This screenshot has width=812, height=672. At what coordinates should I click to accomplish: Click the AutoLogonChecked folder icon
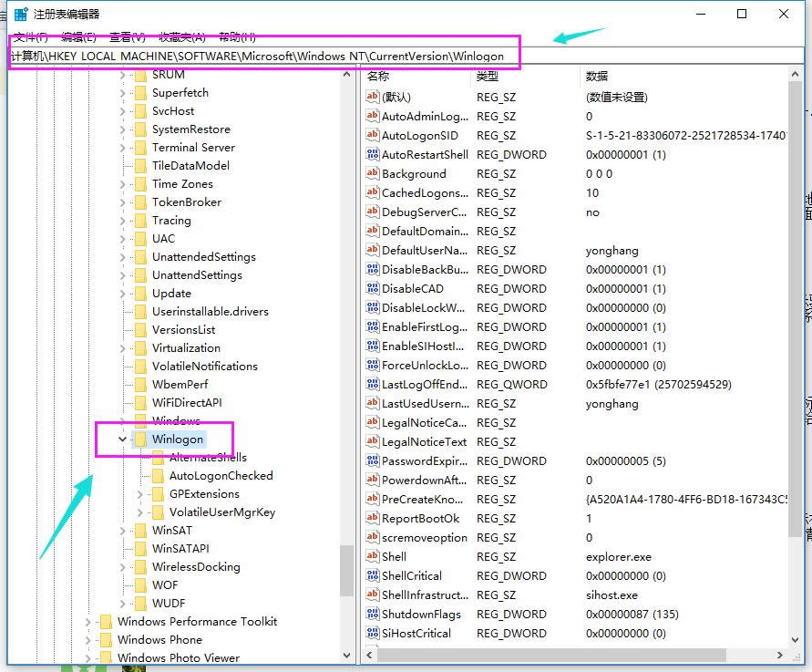157,475
